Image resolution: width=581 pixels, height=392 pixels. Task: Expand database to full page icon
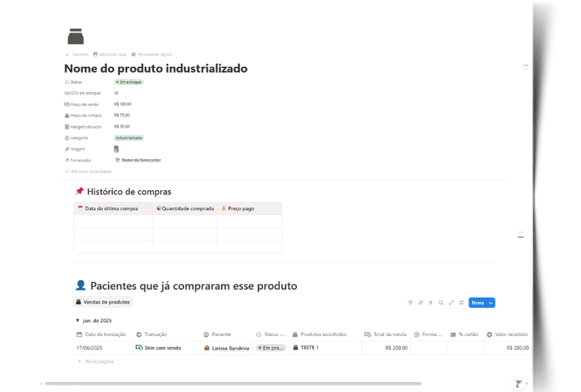tap(451, 303)
